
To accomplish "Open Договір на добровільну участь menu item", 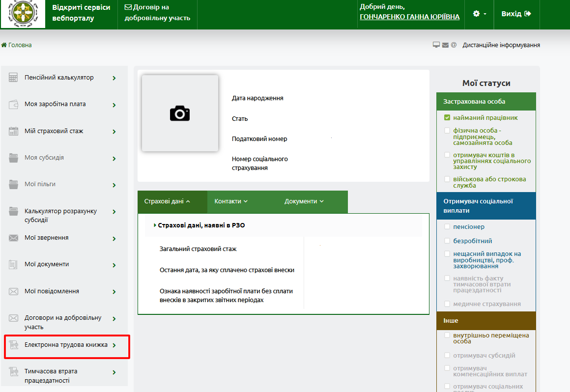I will coord(157,13).
